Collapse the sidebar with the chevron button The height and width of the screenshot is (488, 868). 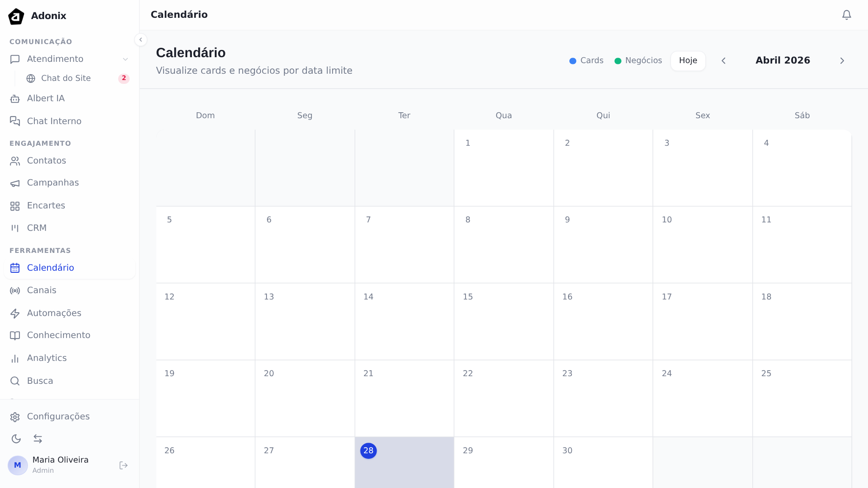[141, 40]
